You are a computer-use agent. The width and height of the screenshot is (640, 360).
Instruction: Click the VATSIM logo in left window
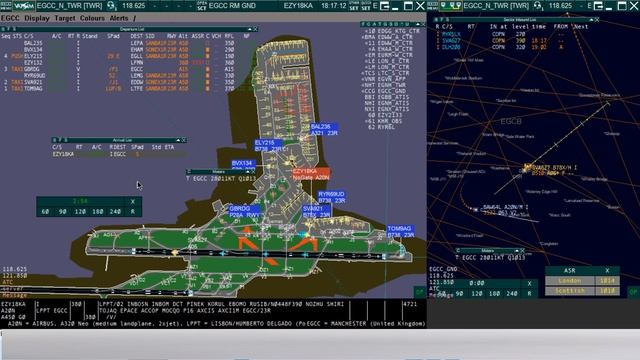(x=24, y=6)
